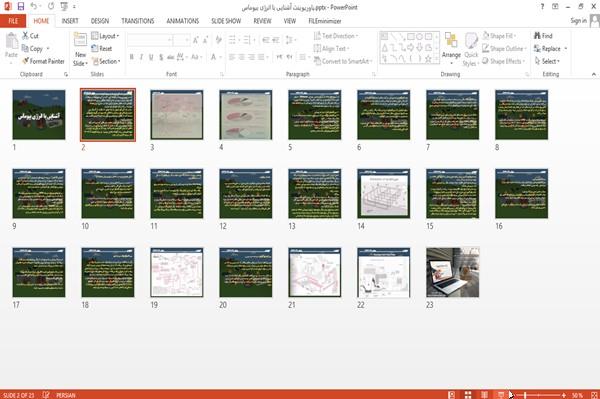Select title slide thumbnail 1
This screenshot has height=399, width=600.
(39, 115)
